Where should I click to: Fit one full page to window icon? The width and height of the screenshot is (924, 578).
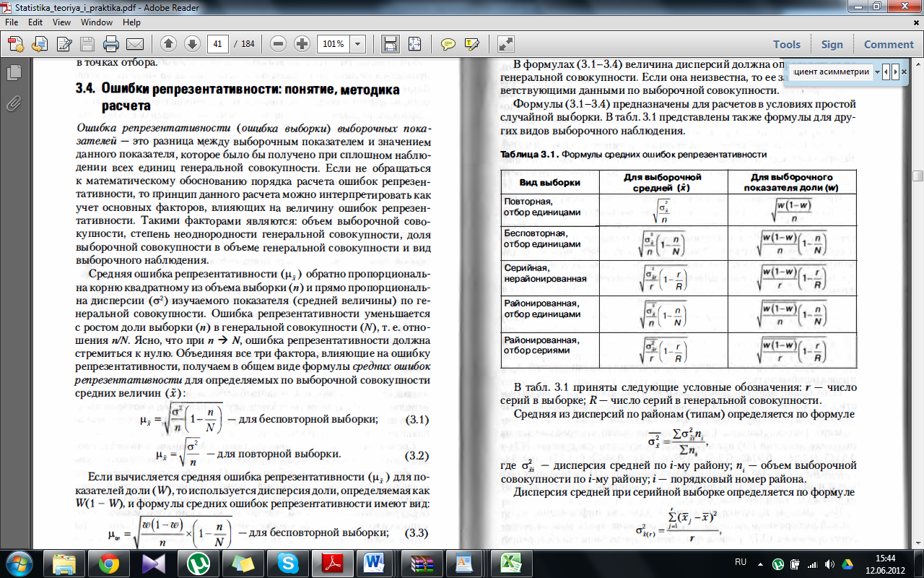414,43
